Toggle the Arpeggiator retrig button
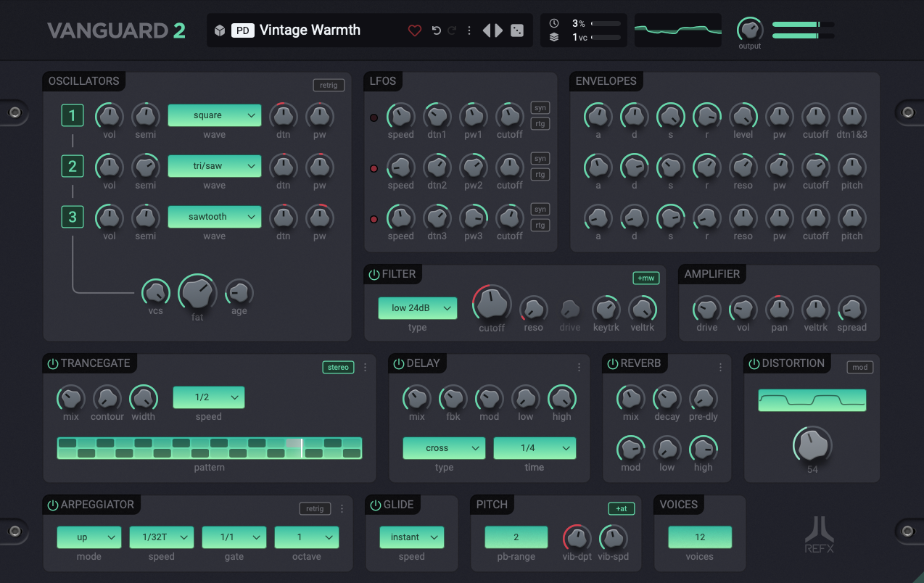Viewport: 924px width, 583px height. point(315,509)
